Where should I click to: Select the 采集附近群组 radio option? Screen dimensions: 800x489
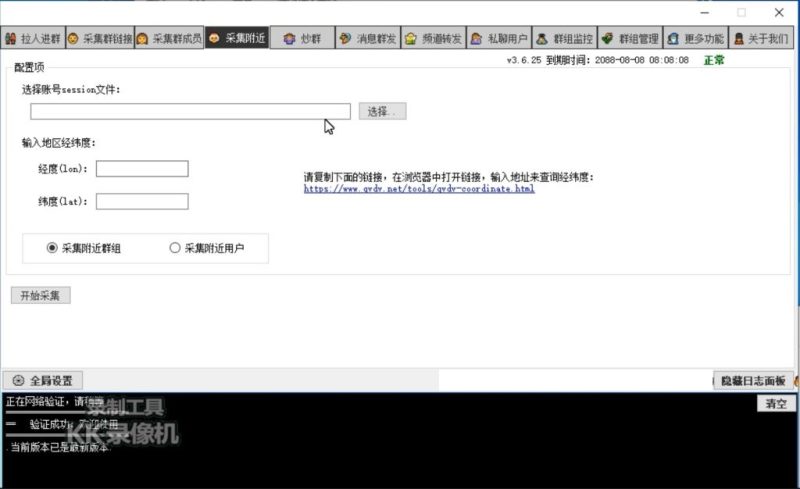(84, 248)
